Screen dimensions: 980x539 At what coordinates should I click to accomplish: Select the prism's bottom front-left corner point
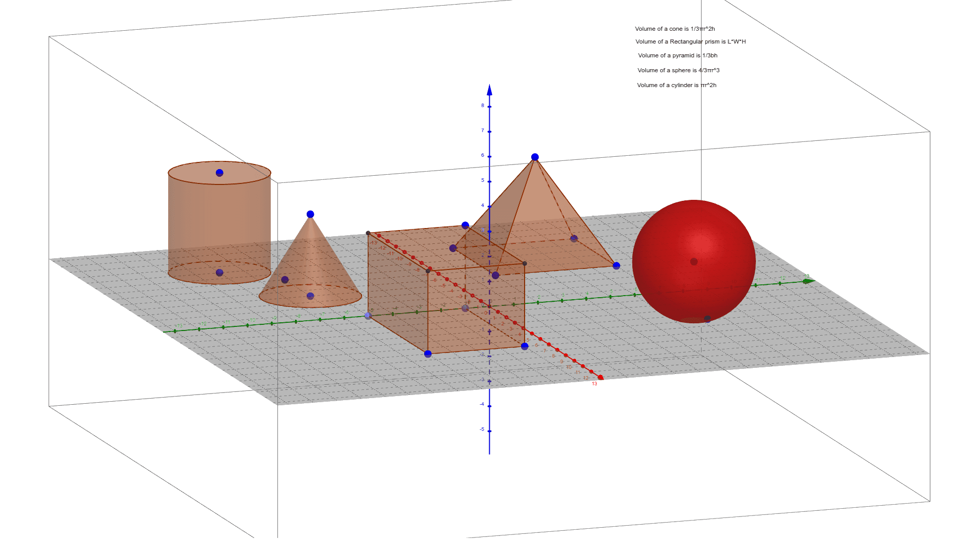428,354
